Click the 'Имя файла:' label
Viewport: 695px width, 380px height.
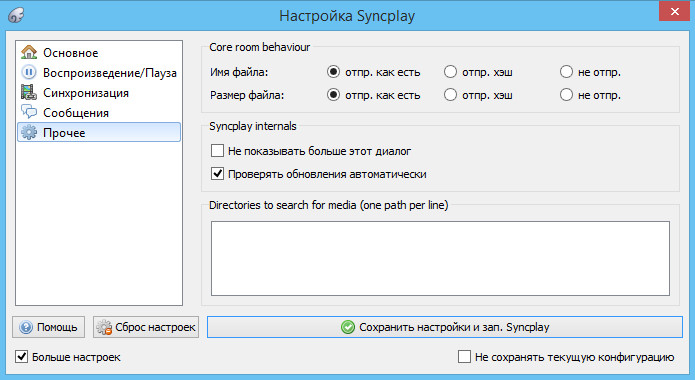[239, 72]
